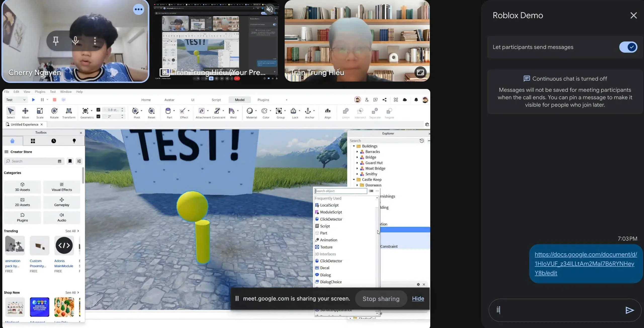This screenshot has width=644, height=328.
Task: Toggle Let participants send messages switch
Action: (x=628, y=47)
